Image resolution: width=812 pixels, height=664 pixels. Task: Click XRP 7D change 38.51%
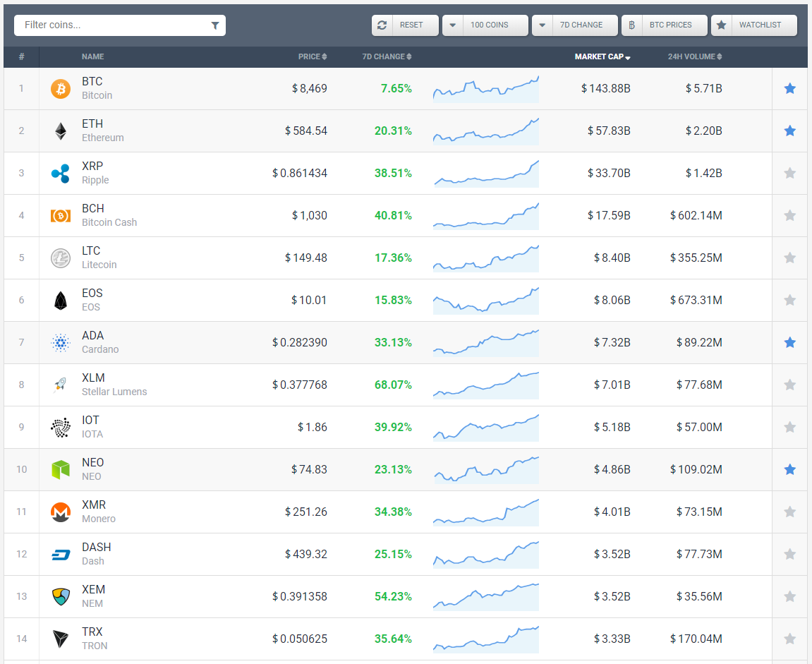[393, 173]
